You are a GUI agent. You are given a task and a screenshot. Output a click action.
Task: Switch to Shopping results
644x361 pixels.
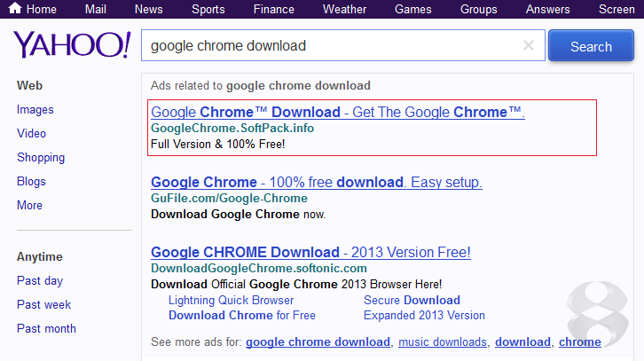[x=41, y=157]
